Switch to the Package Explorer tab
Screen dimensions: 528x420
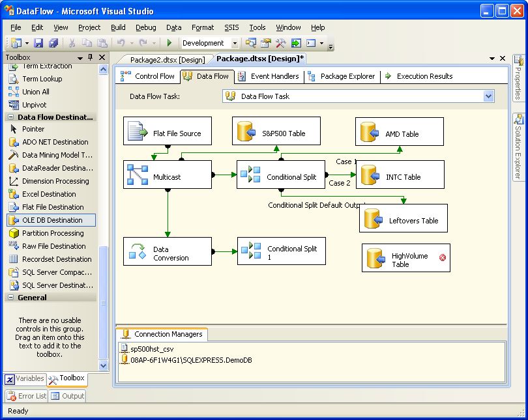pos(341,76)
